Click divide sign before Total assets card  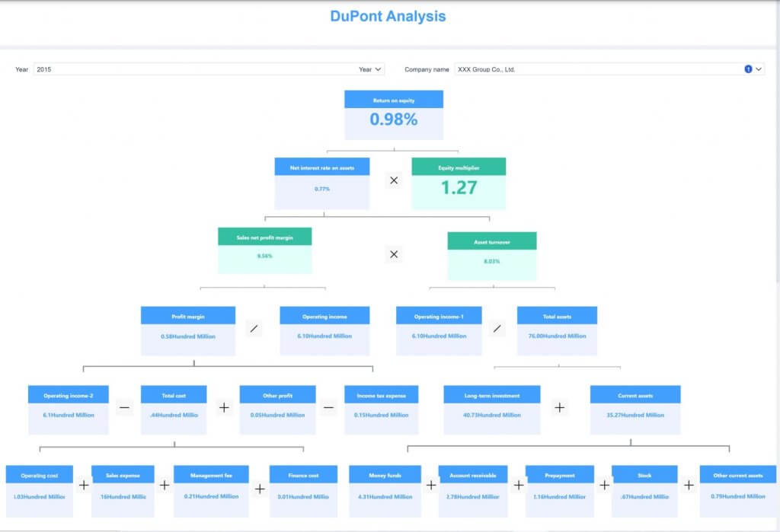click(497, 329)
